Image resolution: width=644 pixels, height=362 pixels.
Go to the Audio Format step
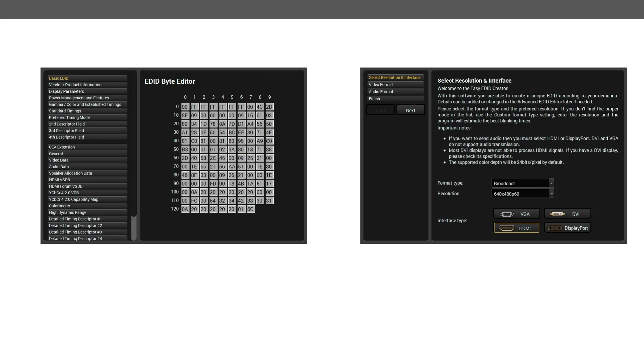pyautogui.click(x=395, y=92)
